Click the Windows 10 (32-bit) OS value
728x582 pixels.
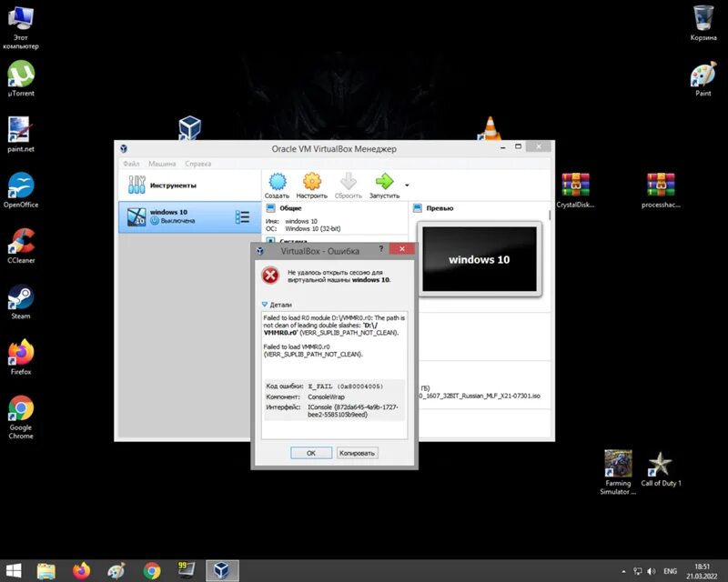coord(312,229)
